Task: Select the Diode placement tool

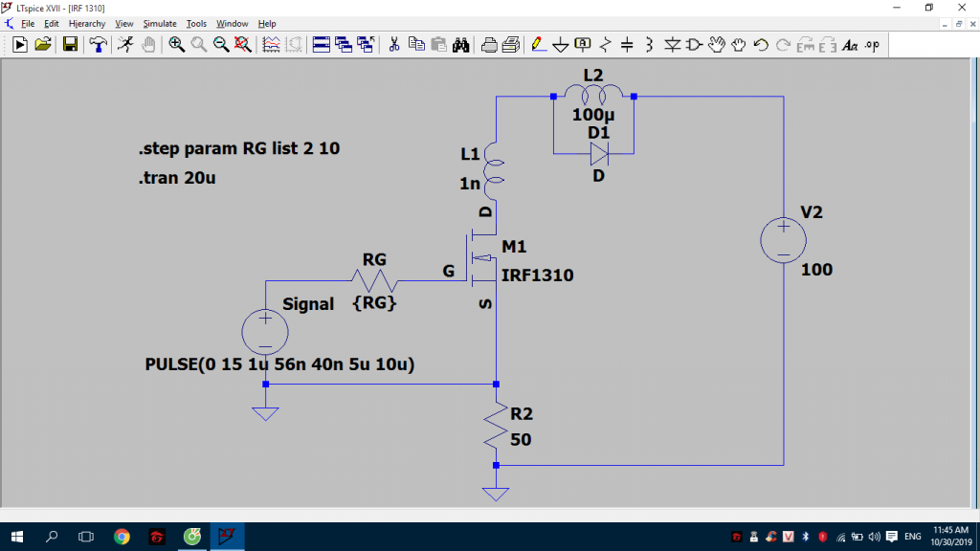Action: coord(672,44)
